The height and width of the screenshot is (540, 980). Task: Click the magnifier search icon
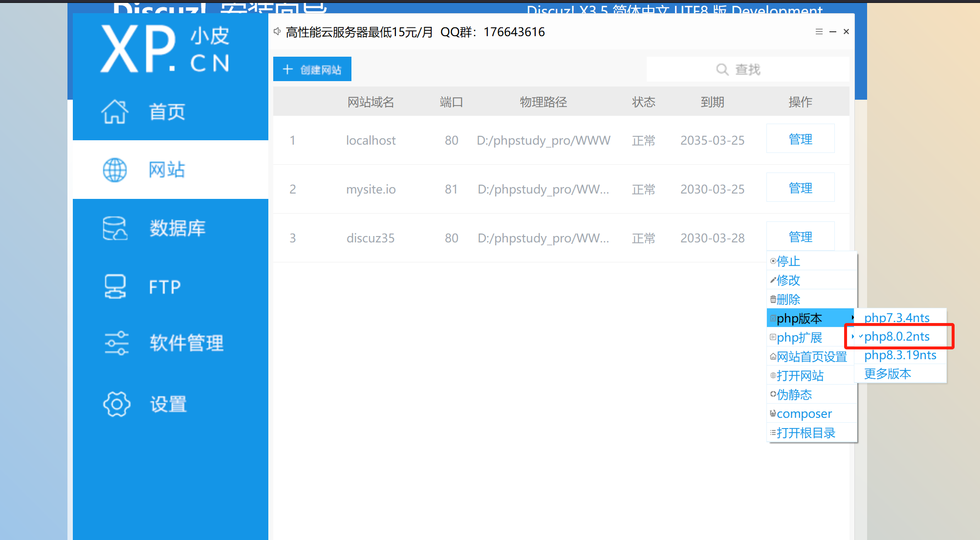point(722,69)
